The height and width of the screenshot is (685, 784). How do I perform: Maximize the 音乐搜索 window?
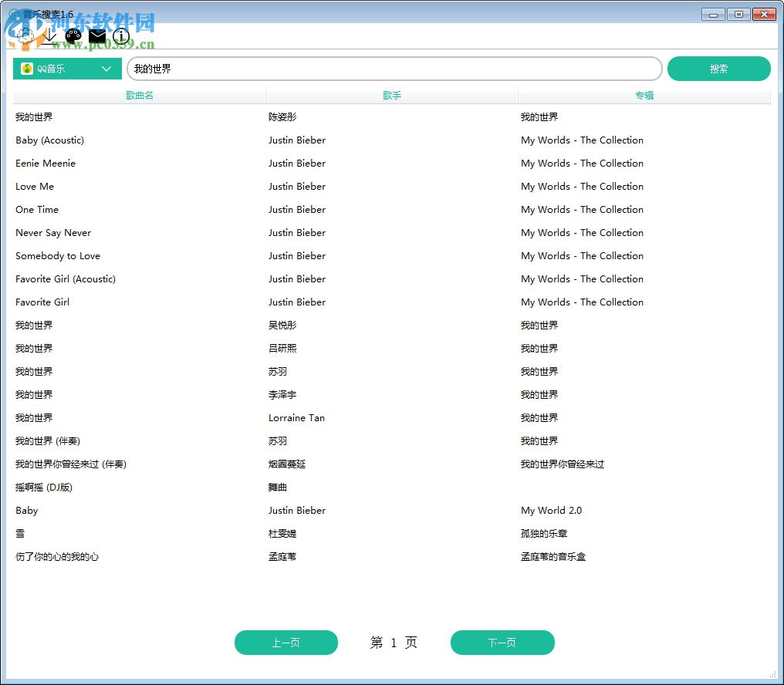click(x=738, y=15)
